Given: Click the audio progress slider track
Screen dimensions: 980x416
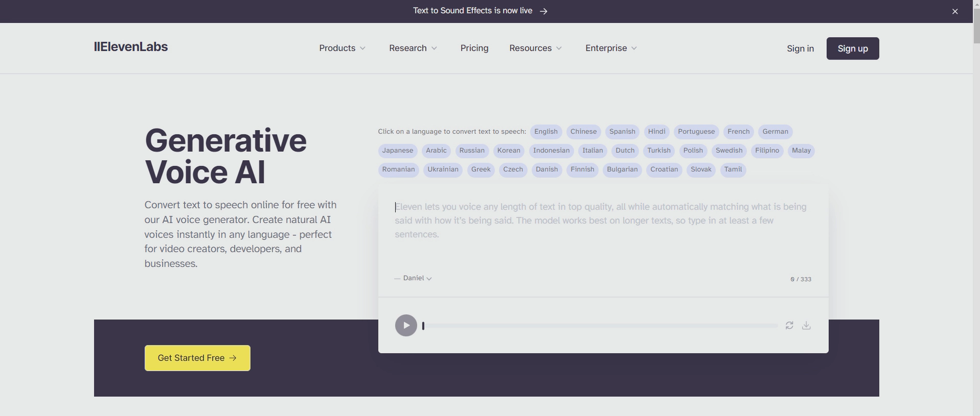Looking at the screenshot, I should point(600,325).
